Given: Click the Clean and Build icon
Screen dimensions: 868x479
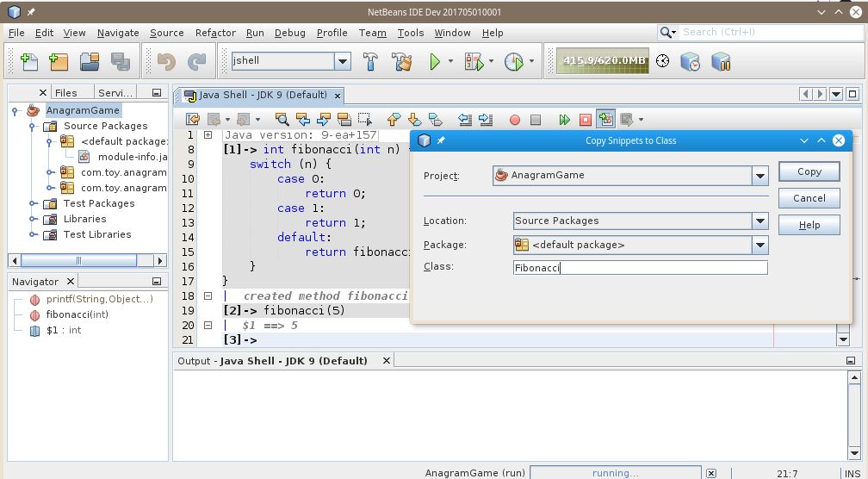Looking at the screenshot, I should tap(401, 61).
